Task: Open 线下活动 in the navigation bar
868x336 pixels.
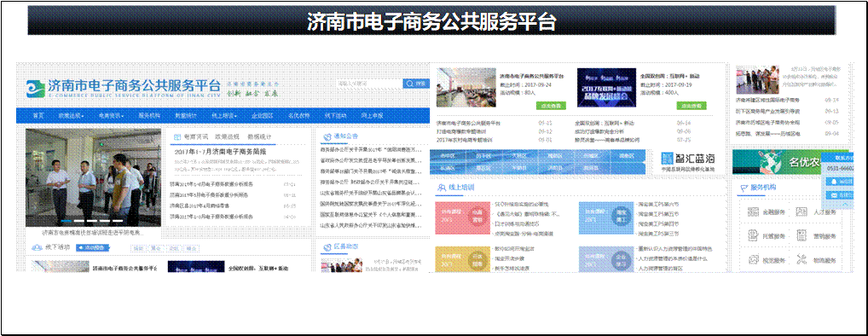Action: 335,116
